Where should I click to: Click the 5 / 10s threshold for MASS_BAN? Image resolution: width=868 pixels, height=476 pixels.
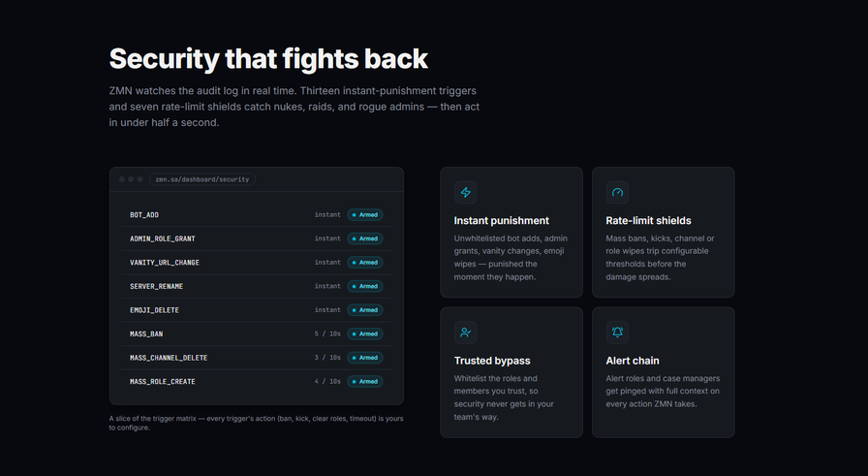coord(327,334)
